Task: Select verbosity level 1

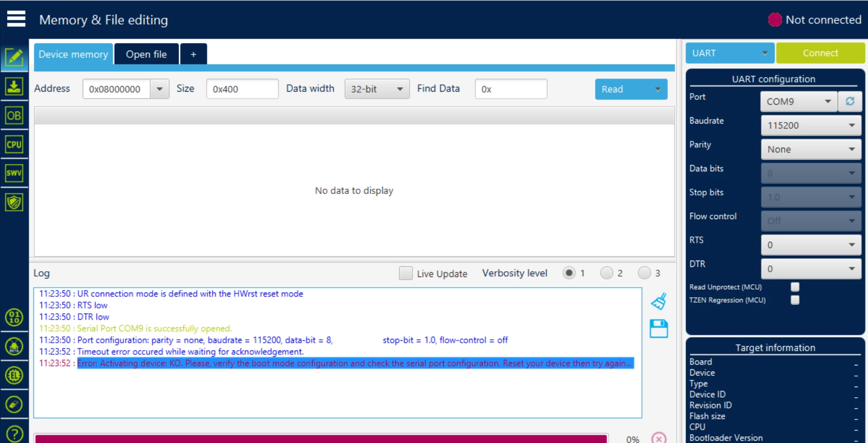Action: coord(569,273)
